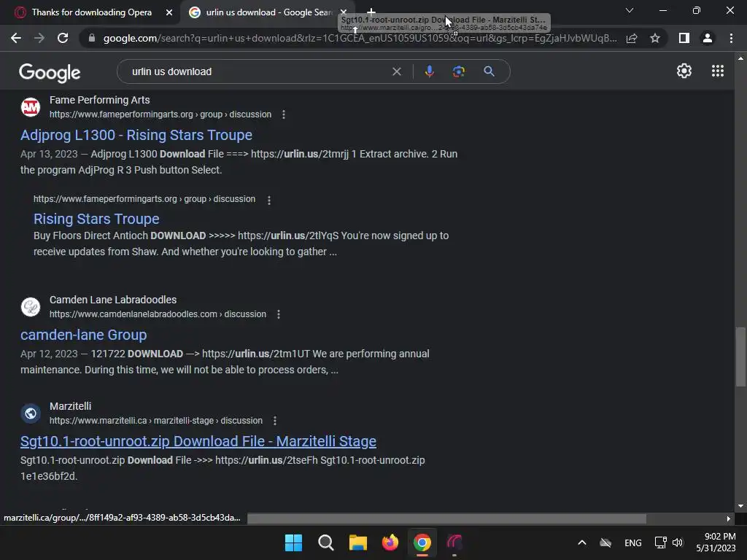Click the Fame Performing Arts favicon
Screen dimensions: 747x560
(x=31, y=107)
